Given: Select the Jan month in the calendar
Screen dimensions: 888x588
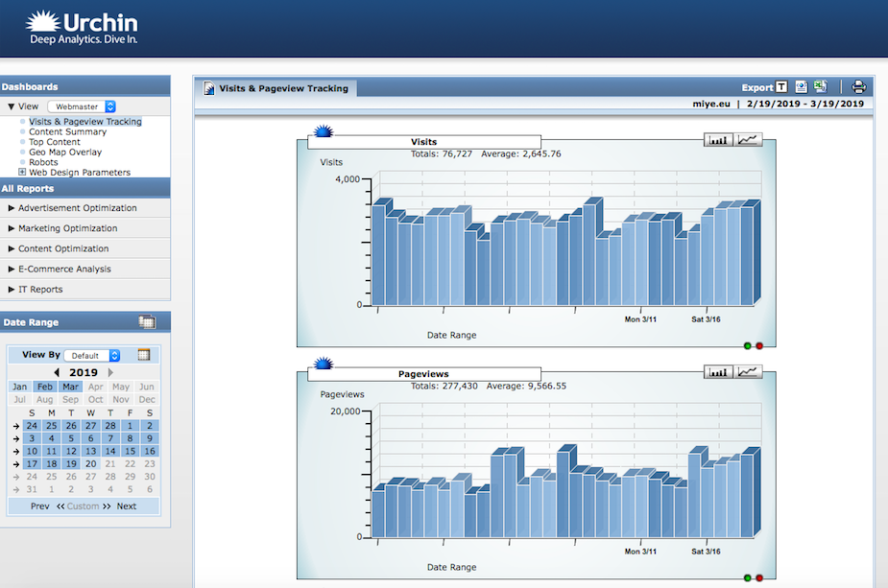Looking at the screenshot, I should pos(20,387).
